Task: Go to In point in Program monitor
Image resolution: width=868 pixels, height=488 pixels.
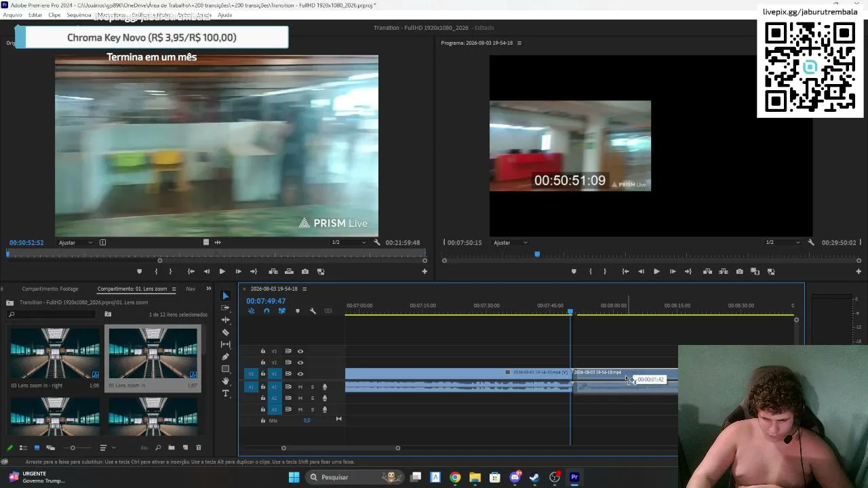Action: 625,271
